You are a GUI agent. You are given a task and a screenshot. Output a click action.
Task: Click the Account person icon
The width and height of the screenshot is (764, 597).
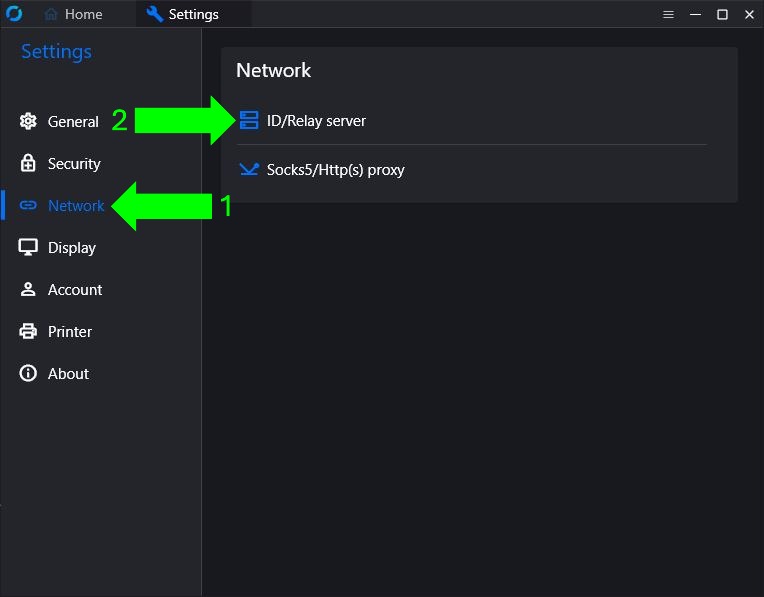click(28, 289)
